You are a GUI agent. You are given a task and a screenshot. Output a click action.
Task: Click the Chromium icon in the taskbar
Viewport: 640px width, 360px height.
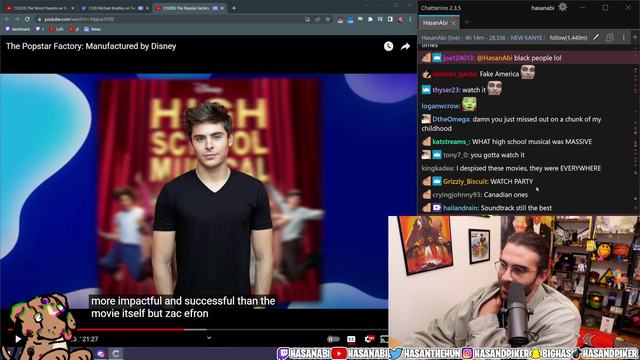pyautogui.click(x=116, y=353)
